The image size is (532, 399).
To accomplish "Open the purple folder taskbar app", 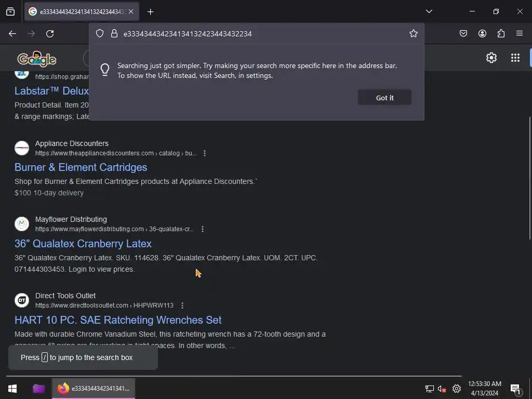I will [38, 389].
